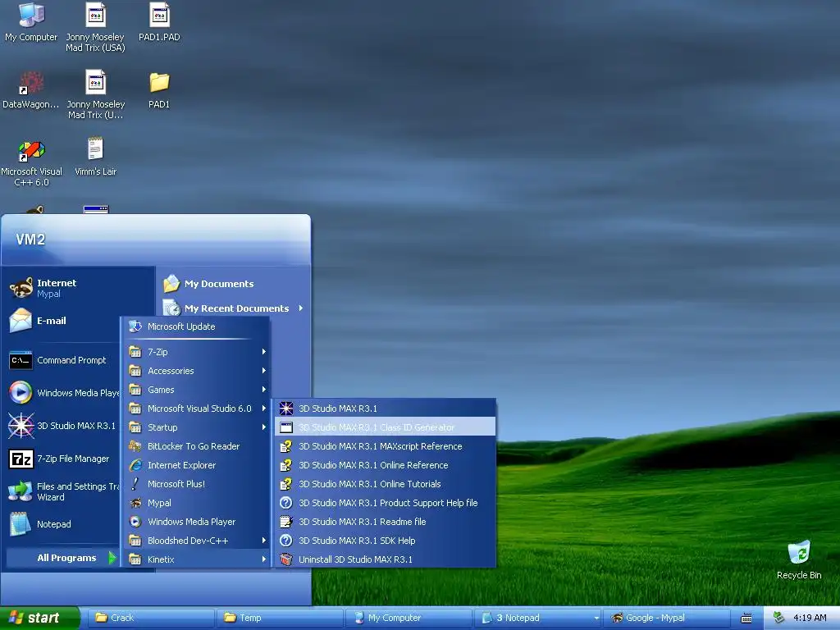840x630 pixels.
Task: Open My Documents in Start menu
Action: coord(234,283)
